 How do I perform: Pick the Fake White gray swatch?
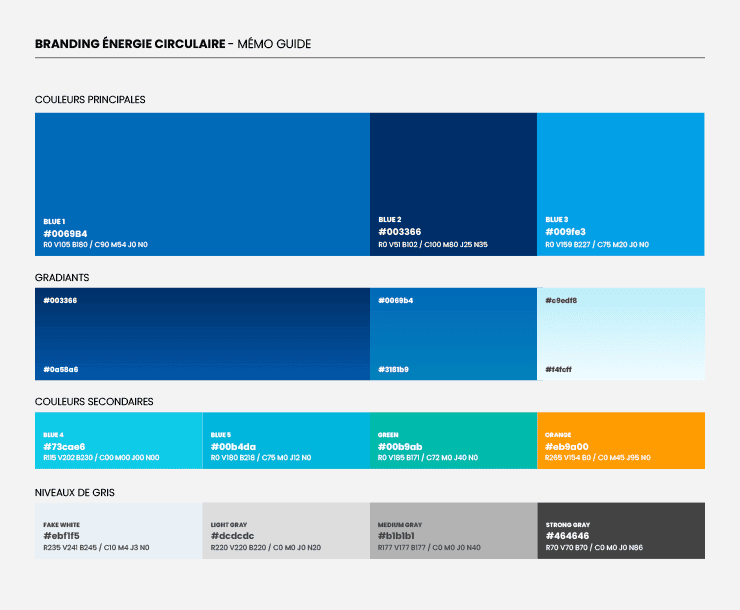point(118,531)
